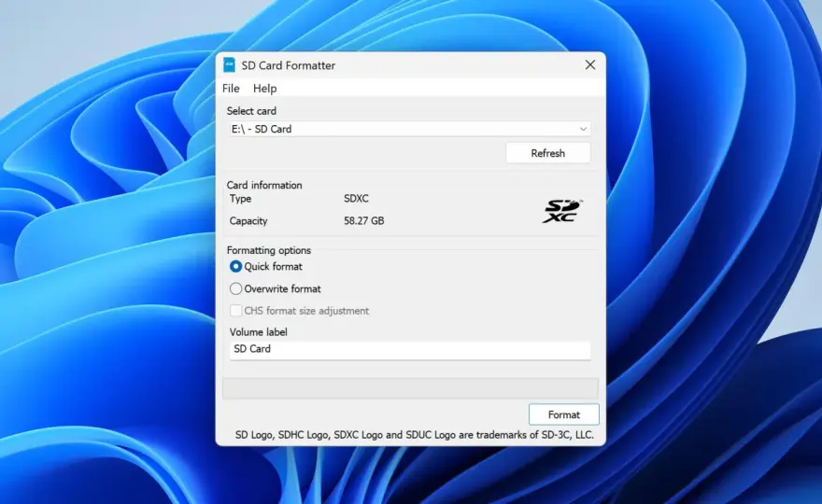Click the SD Card Formatter window title
The height and width of the screenshot is (504, 822).
point(289,65)
